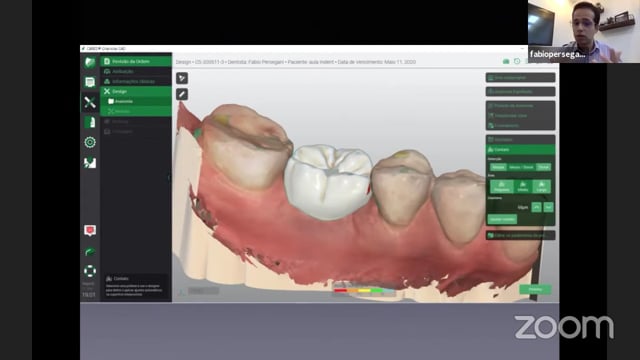This screenshot has width=640, height=360.
Task: Collapse the Design workflow step
Action: pos(136,91)
